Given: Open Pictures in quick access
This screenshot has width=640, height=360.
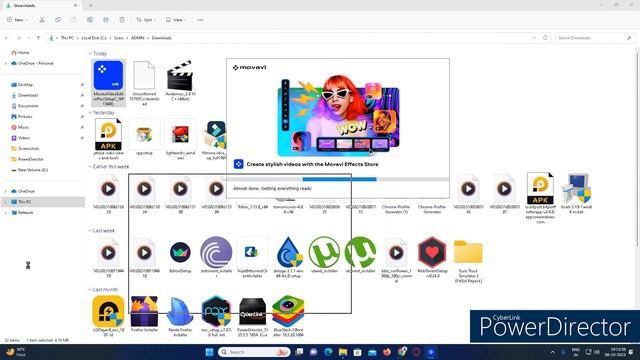Looking at the screenshot, I should tap(22, 116).
